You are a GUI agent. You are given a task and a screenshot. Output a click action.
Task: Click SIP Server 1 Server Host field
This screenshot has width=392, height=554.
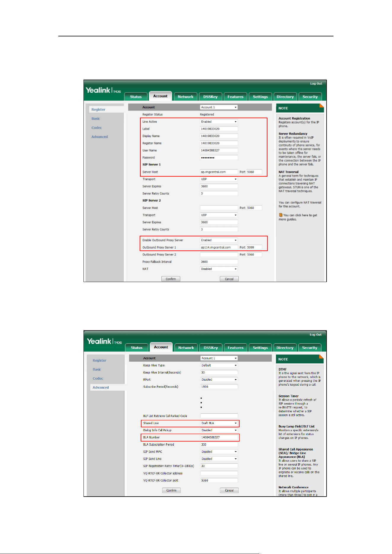219,172
